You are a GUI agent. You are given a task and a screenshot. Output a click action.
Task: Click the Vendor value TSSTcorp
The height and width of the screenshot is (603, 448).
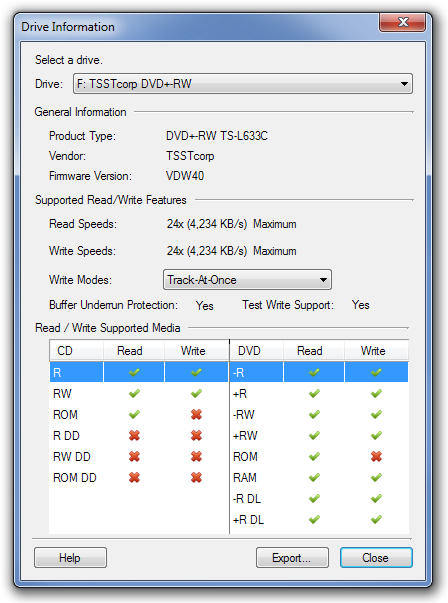[x=190, y=156]
